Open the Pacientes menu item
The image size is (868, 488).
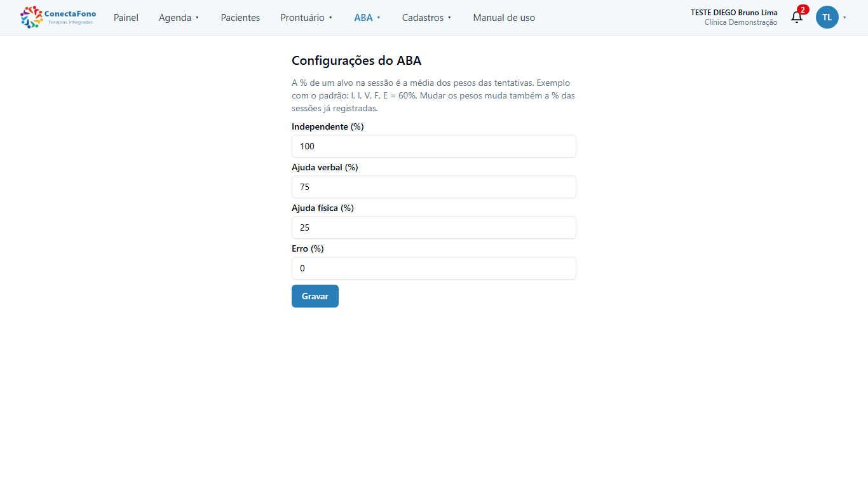click(240, 18)
